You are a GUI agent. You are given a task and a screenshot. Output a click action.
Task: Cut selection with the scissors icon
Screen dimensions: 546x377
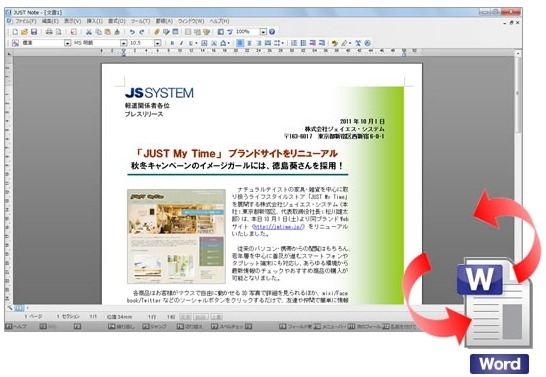click(x=89, y=32)
